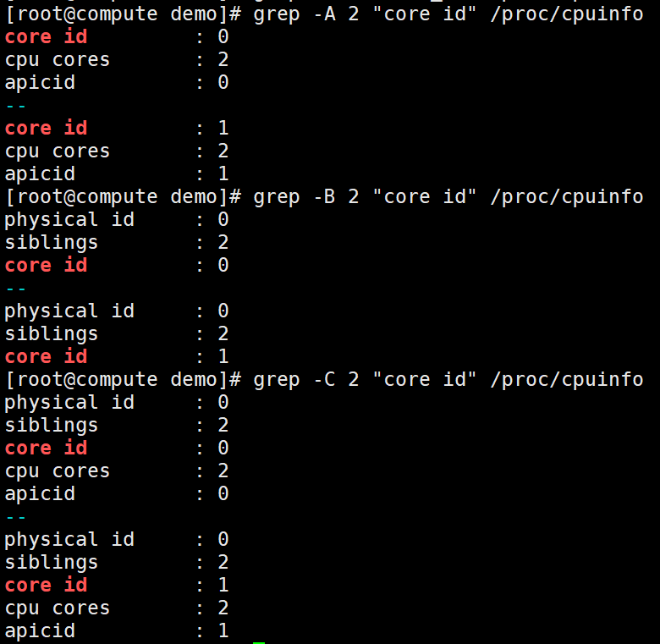Click the first red "core id" match in the -A output
The image size is (660, 644).
click(x=46, y=37)
